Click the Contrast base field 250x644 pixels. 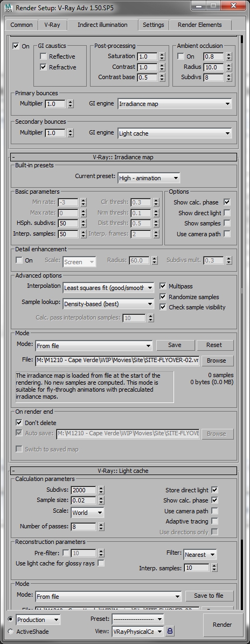[148, 77]
